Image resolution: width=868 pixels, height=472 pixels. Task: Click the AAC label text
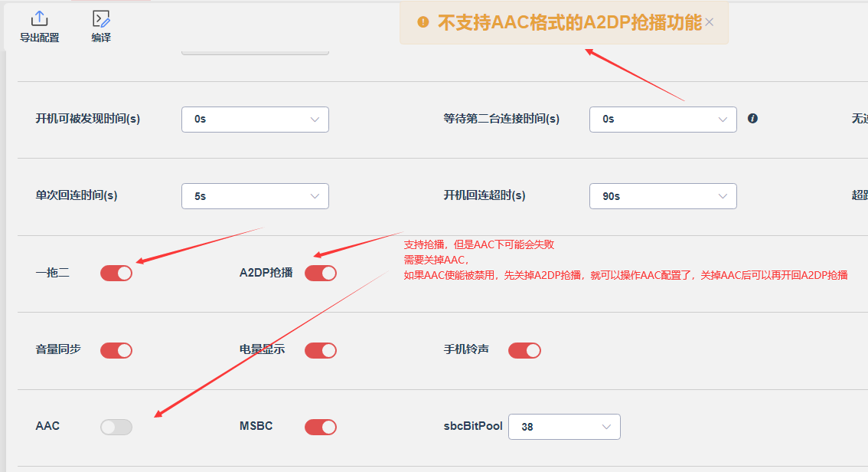coord(47,426)
